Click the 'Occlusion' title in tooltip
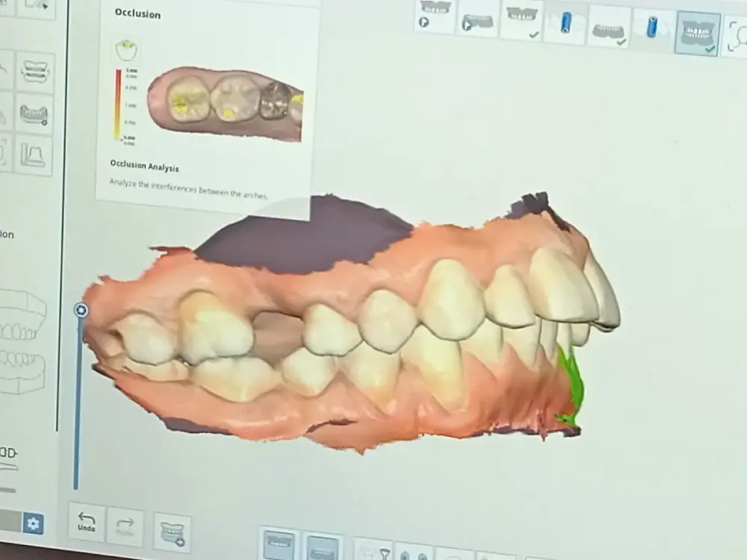 pos(137,13)
